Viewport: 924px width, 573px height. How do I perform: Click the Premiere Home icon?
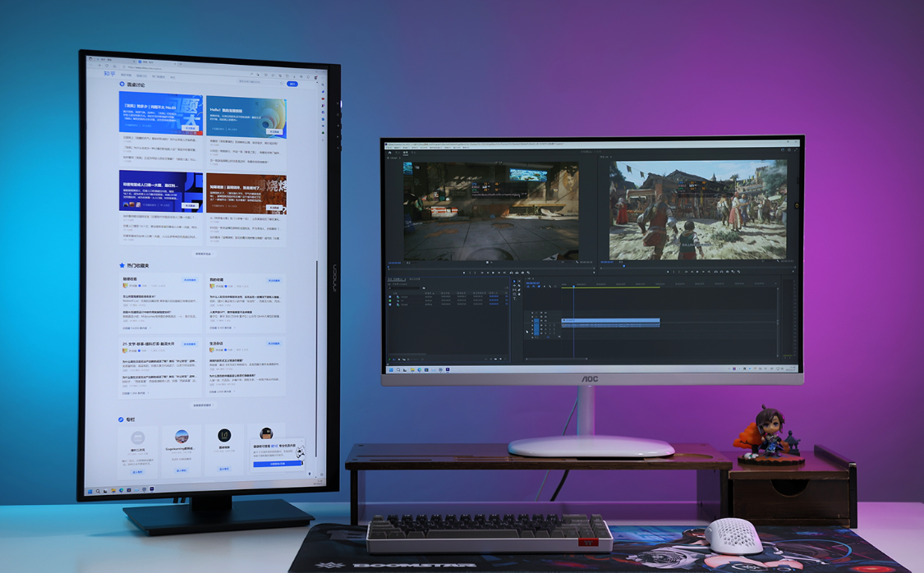coord(389,153)
